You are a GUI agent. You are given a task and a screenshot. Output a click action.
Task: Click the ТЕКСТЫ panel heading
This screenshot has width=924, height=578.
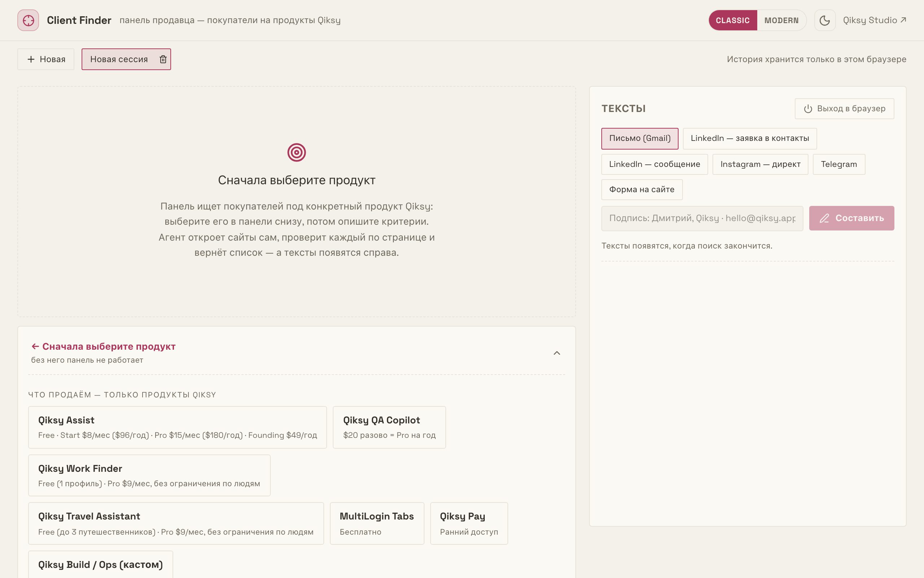623,109
